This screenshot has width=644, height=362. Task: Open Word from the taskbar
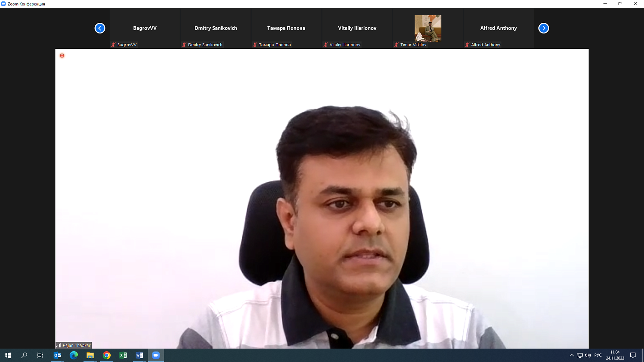pyautogui.click(x=140, y=355)
